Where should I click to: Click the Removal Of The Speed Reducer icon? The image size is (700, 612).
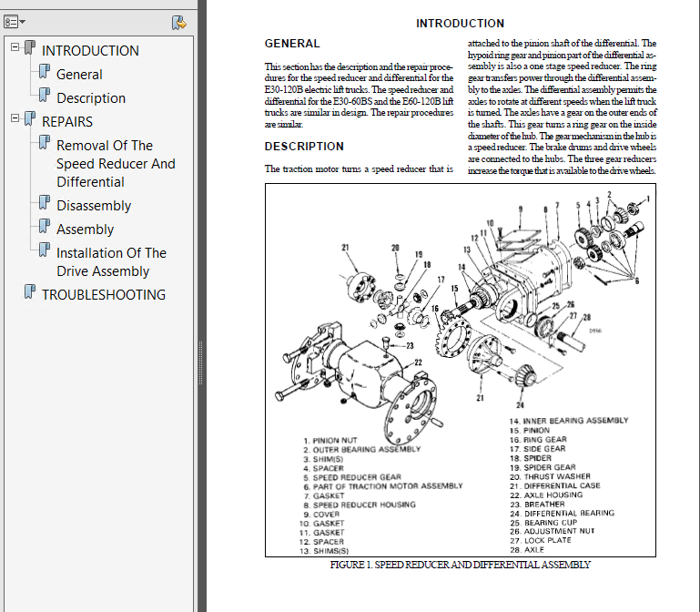click(45, 142)
